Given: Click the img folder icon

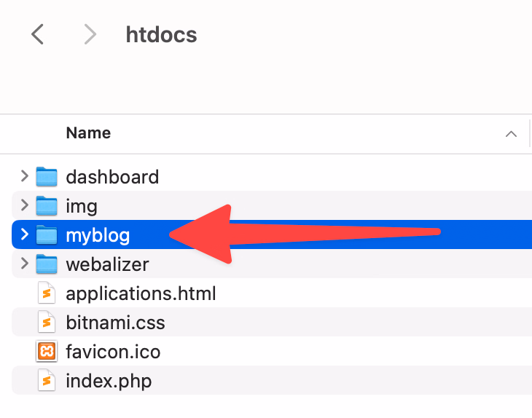Looking at the screenshot, I should [x=47, y=205].
